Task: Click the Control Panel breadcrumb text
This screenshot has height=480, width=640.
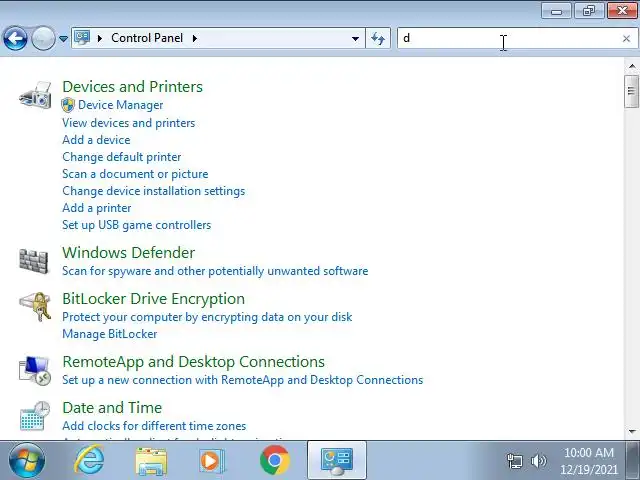Action: [147, 38]
